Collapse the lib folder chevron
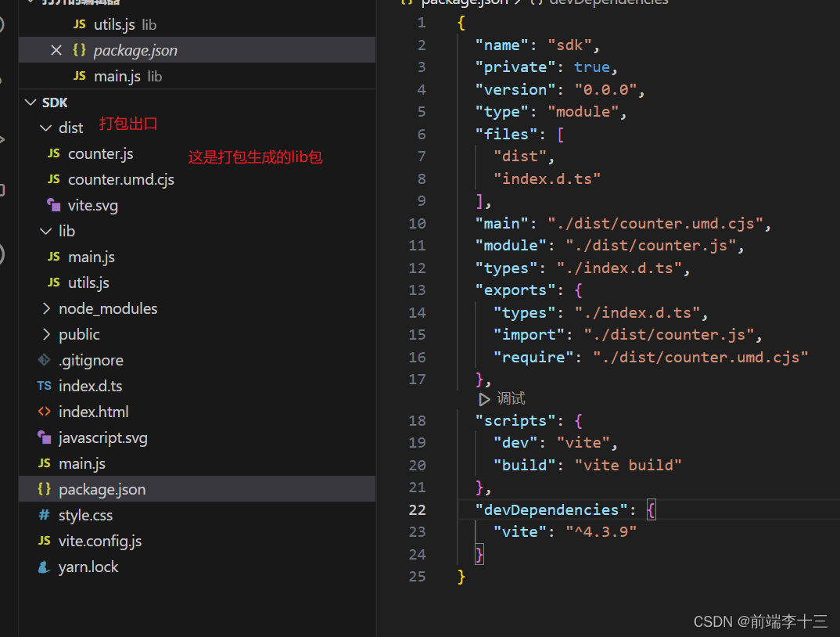 click(x=46, y=231)
